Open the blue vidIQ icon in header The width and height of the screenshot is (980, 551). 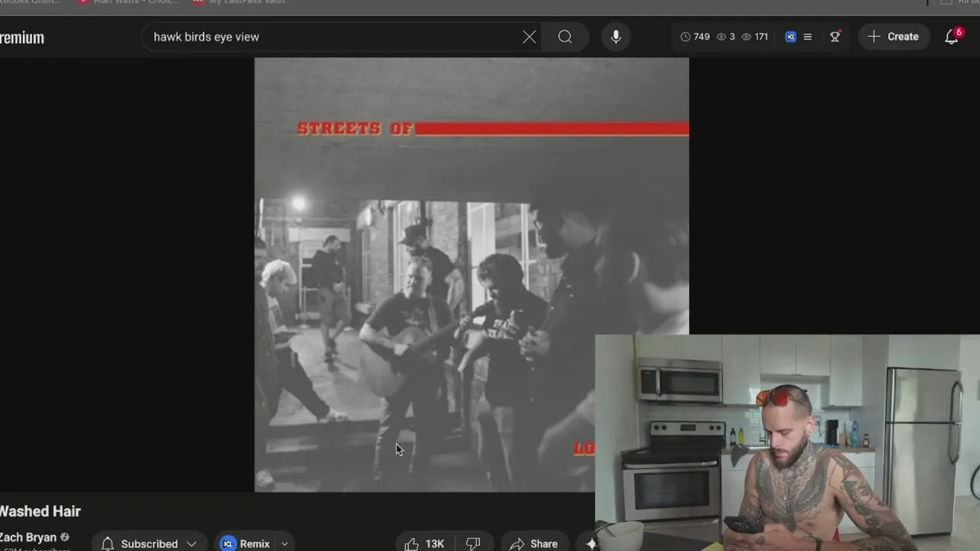coord(791,37)
